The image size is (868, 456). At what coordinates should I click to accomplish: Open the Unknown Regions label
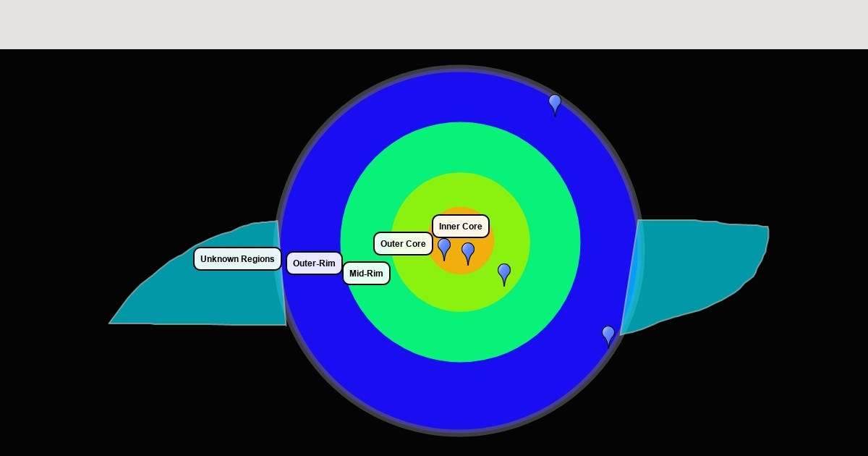pos(237,259)
